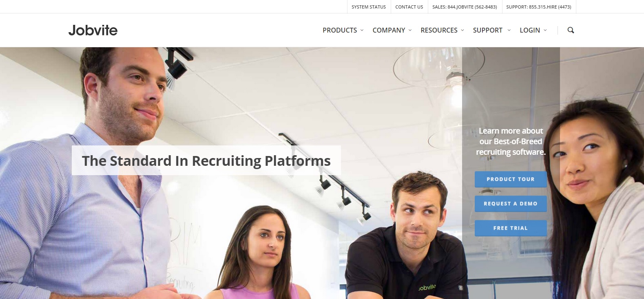Start the Free Trial button
Screen dimensions: 644x299
pos(511,228)
